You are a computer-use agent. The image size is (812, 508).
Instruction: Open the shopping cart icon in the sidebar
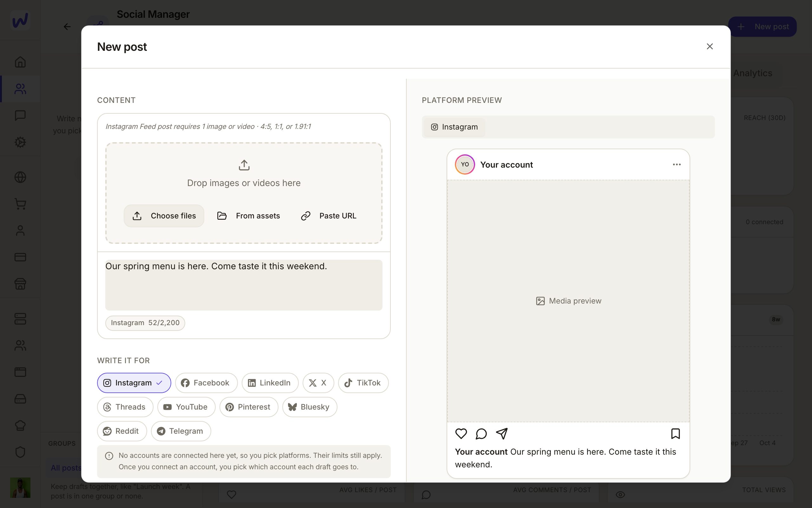tap(20, 204)
